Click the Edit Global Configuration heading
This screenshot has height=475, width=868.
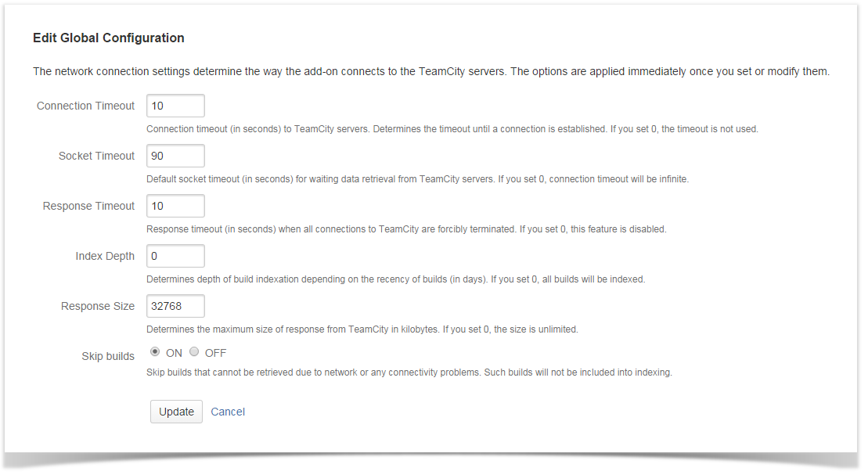109,38
